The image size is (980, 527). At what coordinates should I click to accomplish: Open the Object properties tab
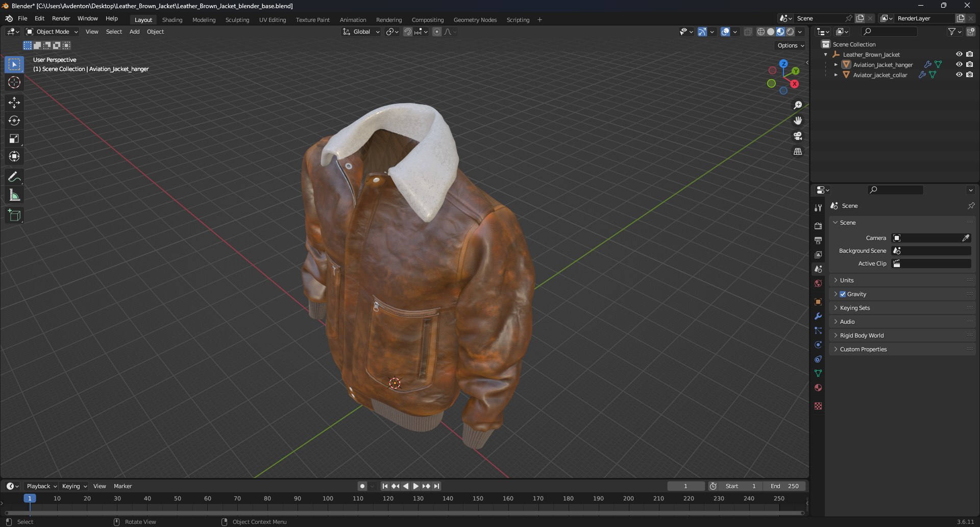818,302
